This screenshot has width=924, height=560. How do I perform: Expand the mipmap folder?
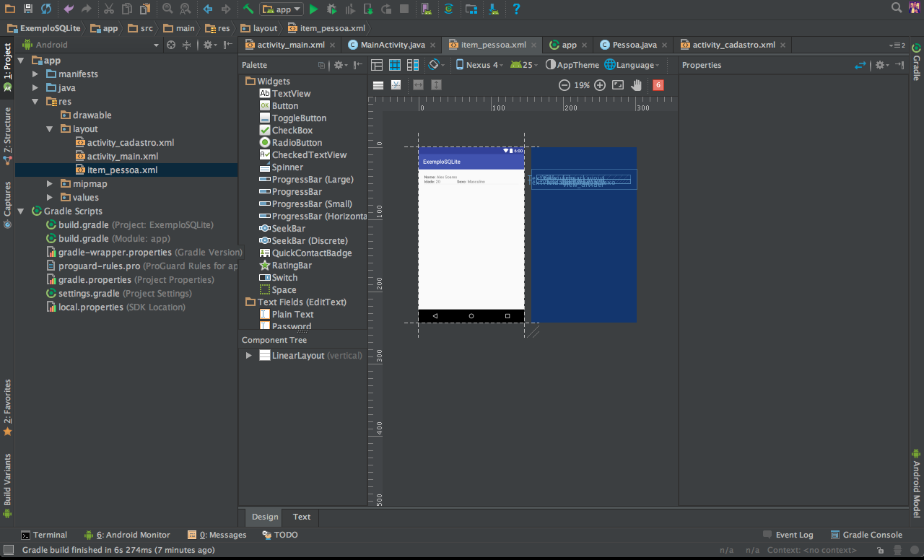pyautogui.click(x=49, y=184)
